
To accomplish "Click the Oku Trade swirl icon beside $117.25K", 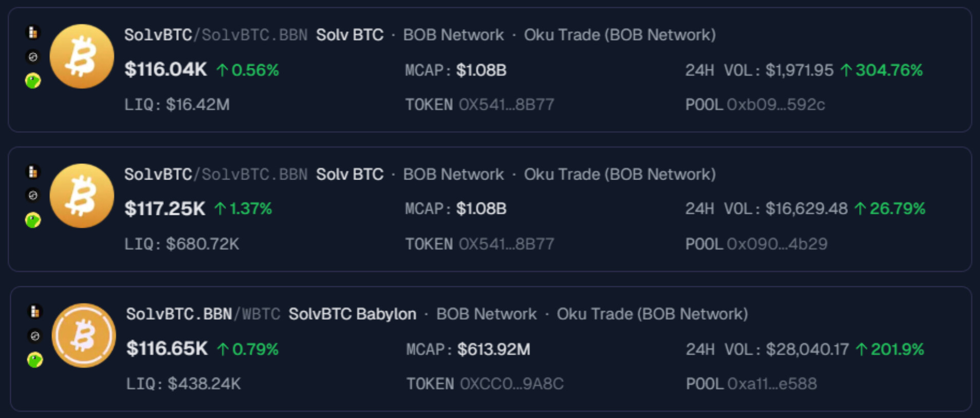I will [33, 195].
